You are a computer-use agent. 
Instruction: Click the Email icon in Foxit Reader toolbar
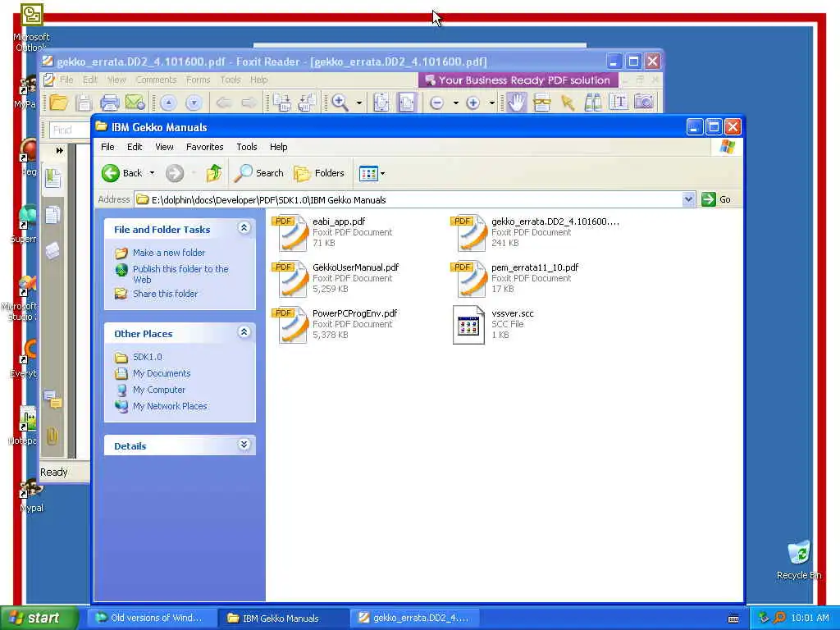tap(135, 103)
